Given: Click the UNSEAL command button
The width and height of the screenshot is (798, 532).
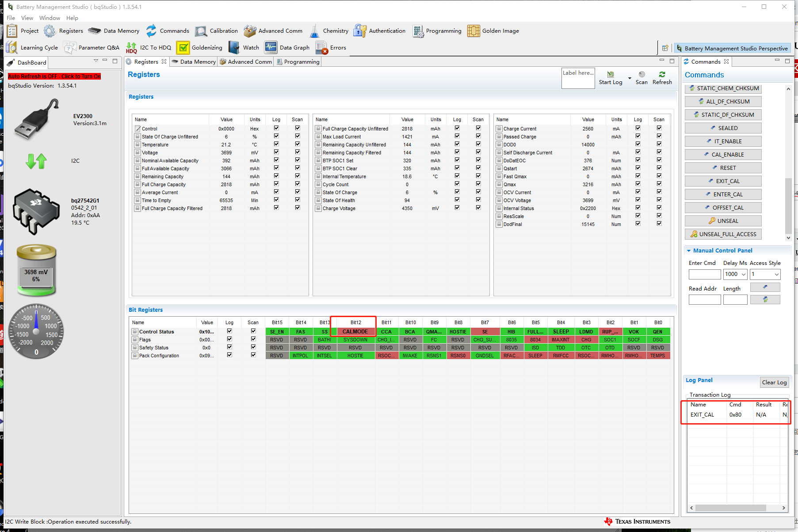Looking at the screenshot, I should [723, 221].
